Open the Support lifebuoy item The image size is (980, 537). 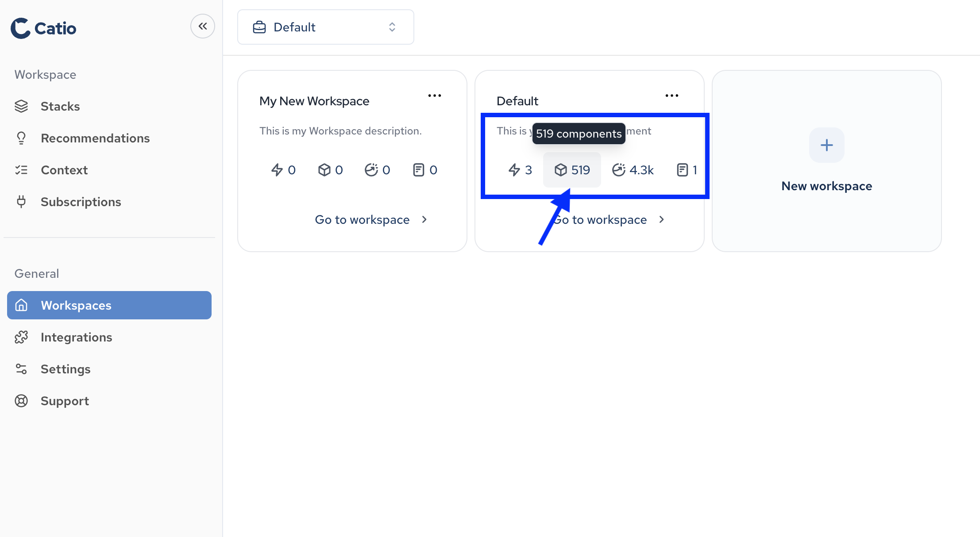coord(65,401)
